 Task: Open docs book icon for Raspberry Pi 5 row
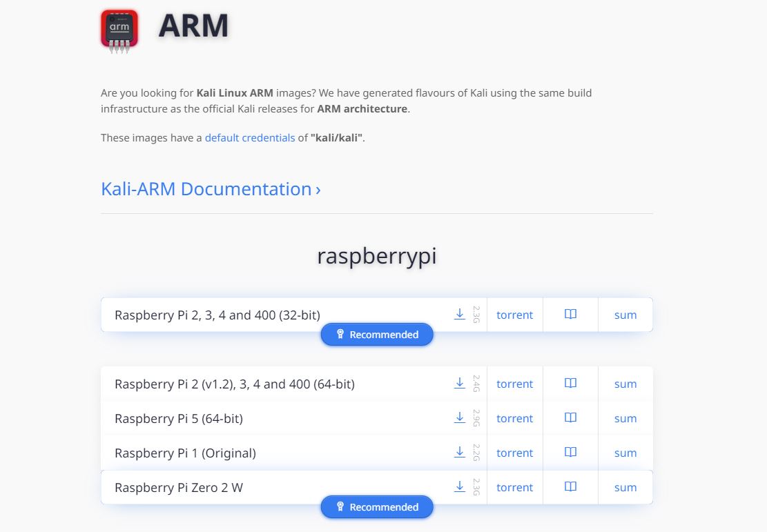pyautogui.click(x=570, y=418)
